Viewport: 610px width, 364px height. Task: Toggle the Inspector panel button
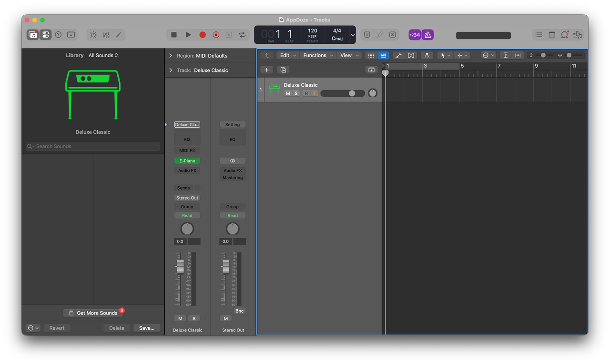tap(45, 35)
